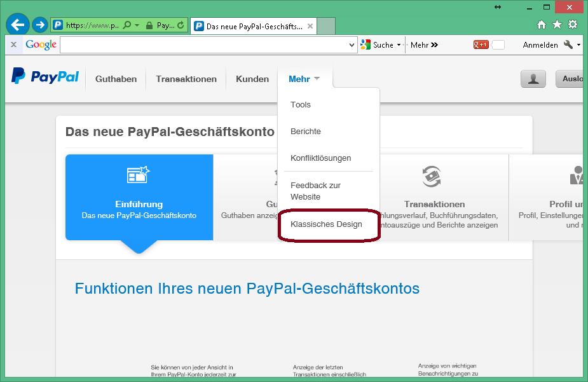Select Klassisches Design from the menu
The height and width of the screenshot is (382, 588).
(x=326, y=224)
